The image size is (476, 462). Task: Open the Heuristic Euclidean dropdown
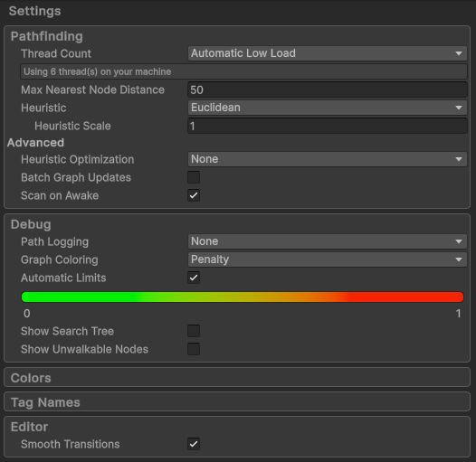pos(328,108)
